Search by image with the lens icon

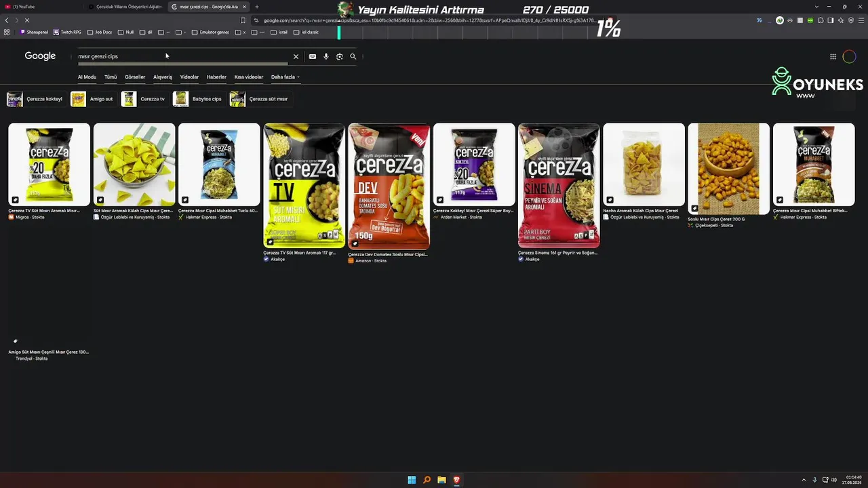tap(340, 56)
